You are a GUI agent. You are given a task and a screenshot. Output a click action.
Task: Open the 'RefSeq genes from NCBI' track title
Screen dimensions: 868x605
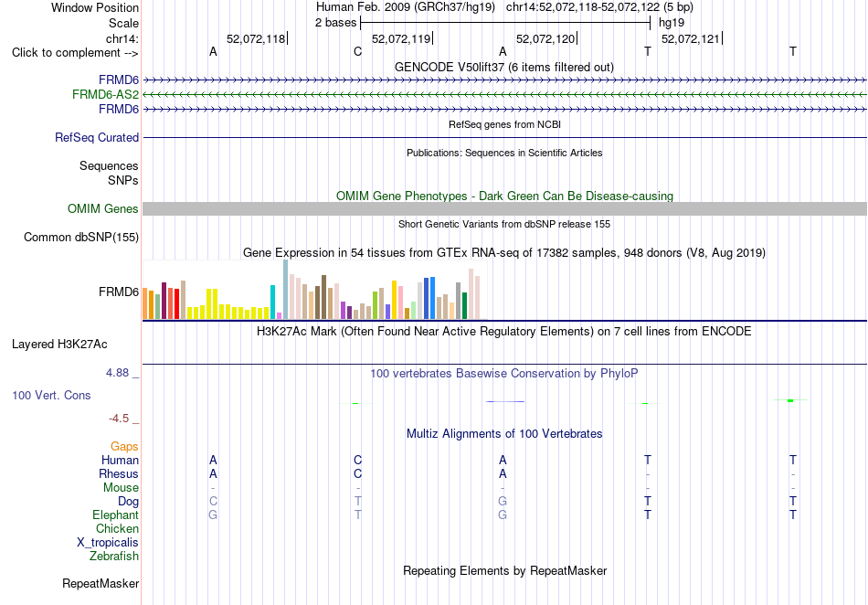(x=504, y=124)
